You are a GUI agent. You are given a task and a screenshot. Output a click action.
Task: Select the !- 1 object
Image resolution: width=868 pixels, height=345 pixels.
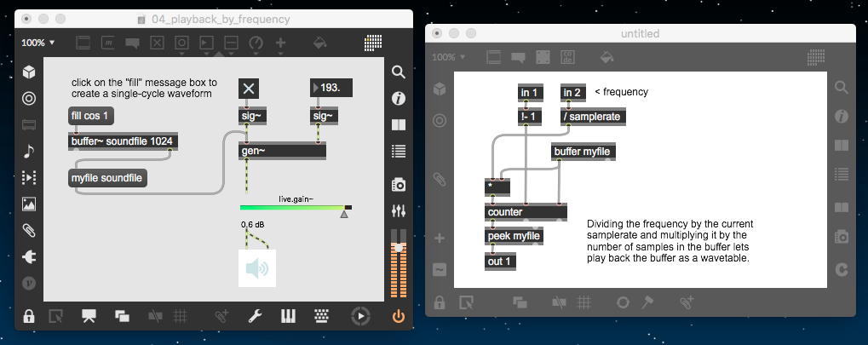[x=530, y=117]
